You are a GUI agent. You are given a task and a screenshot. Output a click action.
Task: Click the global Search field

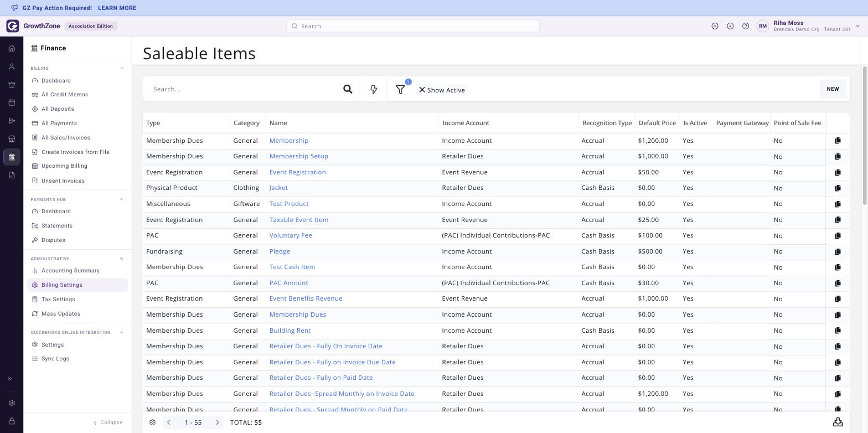[413, 26]
